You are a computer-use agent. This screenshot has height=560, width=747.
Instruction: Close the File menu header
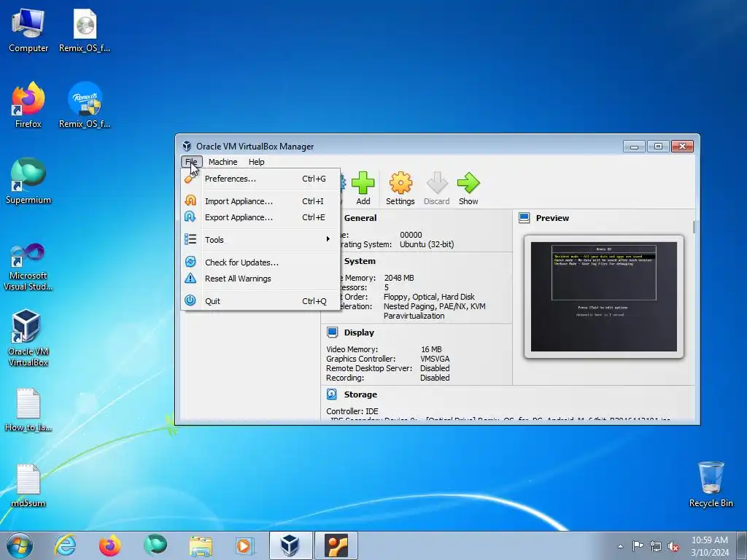click(192, 162)
